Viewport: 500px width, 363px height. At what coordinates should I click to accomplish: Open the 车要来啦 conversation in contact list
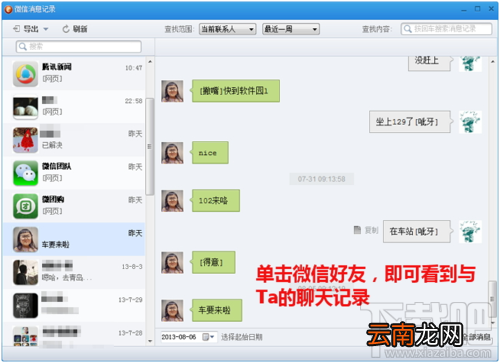point(75,239)
